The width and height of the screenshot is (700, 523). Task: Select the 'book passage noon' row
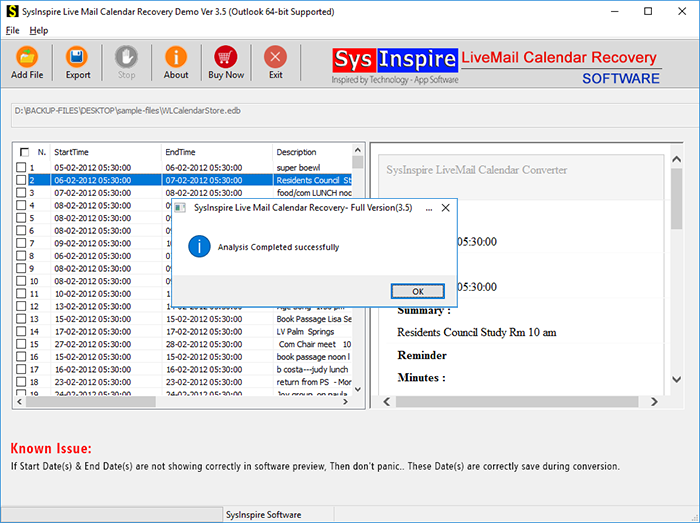pyautogui.click(x=183, y=357)
